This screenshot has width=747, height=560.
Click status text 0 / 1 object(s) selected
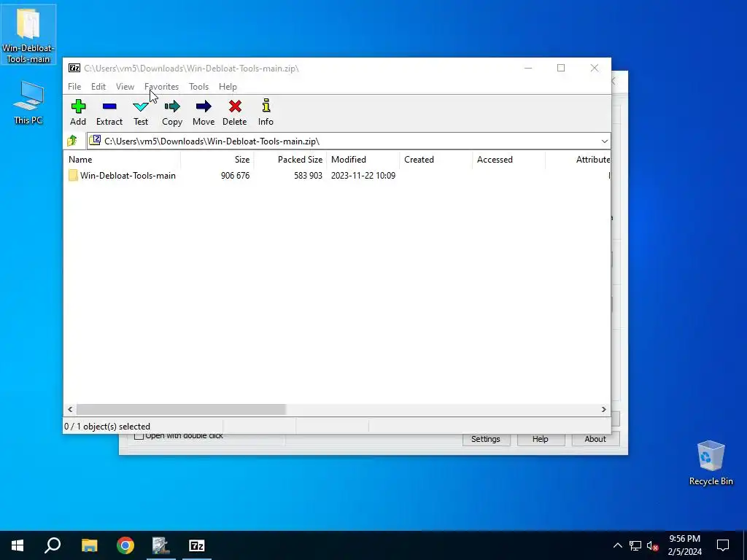click(x=107, y=426)
